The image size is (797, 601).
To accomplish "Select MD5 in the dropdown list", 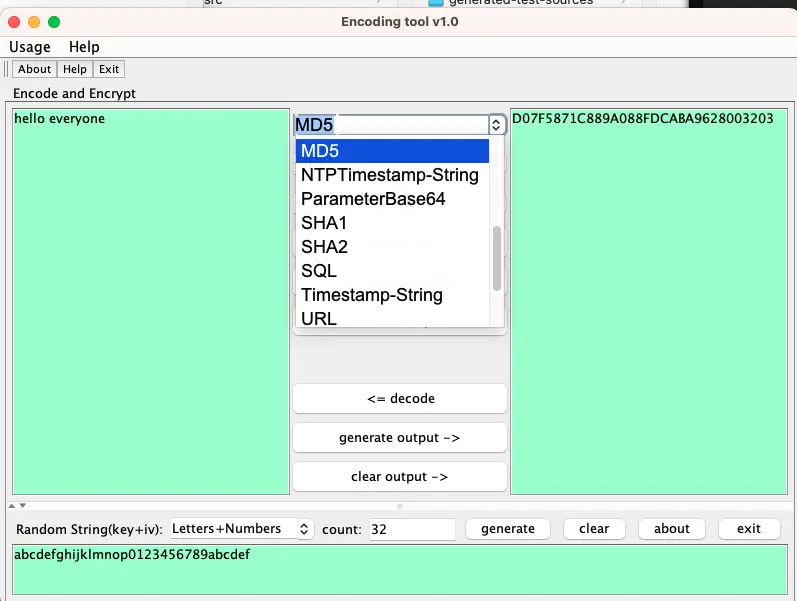I will pyautogui.click(x=392, y=151).
